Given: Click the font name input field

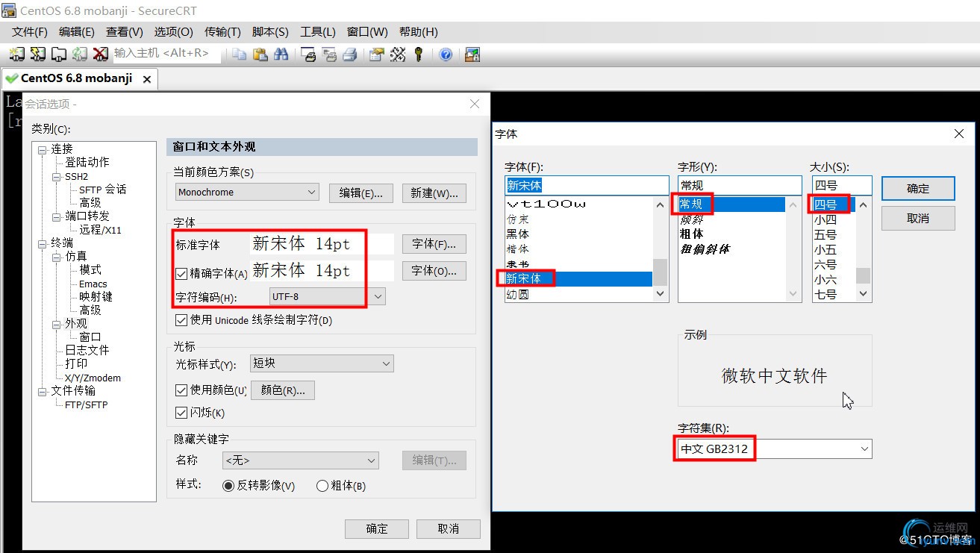Looking at the screenshot, I should click(587, 185).
